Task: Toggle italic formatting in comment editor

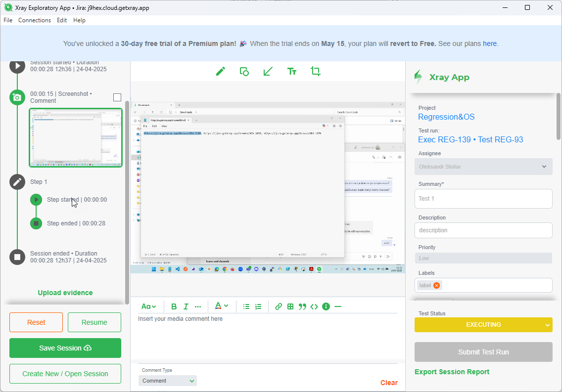Action: [186, 306]
